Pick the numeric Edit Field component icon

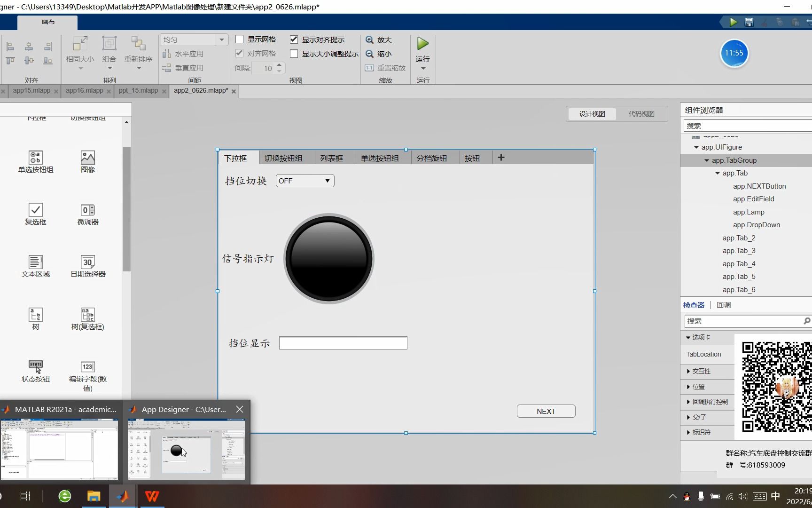(x=88, y=366)
